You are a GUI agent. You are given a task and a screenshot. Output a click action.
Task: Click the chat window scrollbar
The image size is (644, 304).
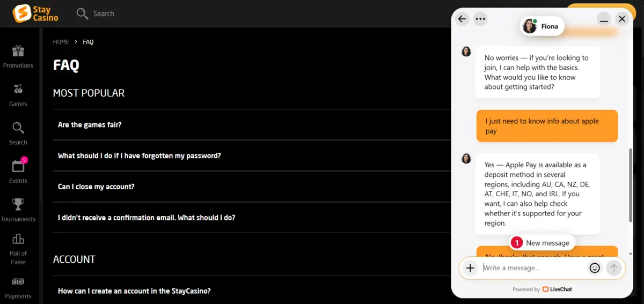[x=631, y=186]
